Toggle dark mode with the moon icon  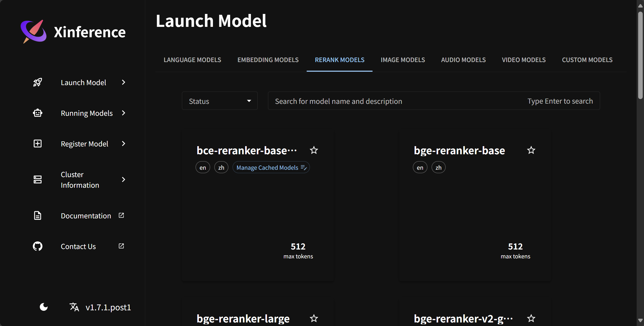coord(44,307)
